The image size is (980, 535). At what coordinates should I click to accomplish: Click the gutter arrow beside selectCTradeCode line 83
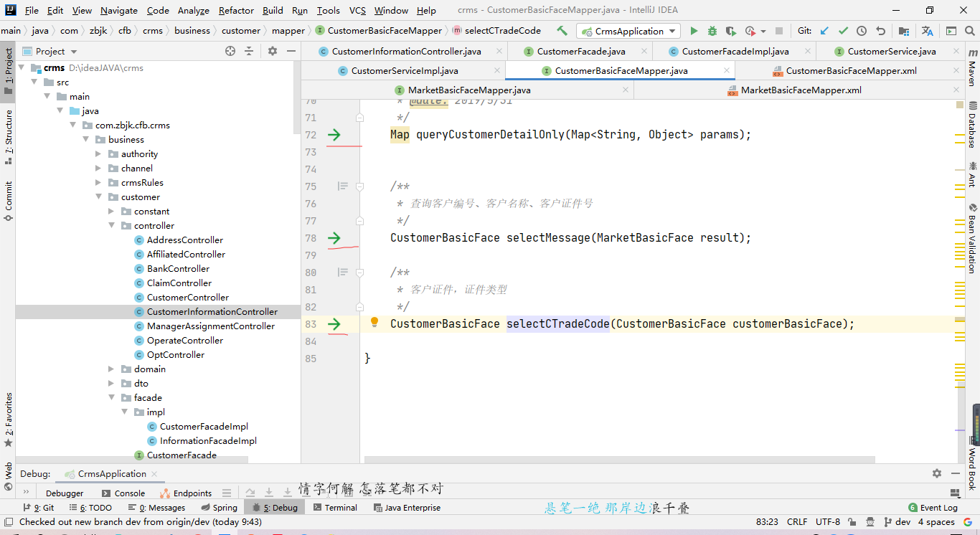334,324
